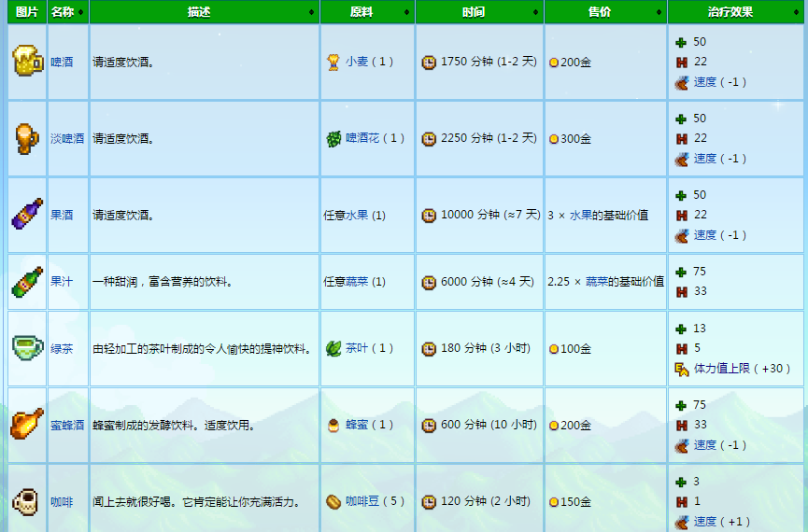Open the 蔬菜 link in 果汁 price cell
Viewport: 808px width, 532px height.
tap(597, 282)
